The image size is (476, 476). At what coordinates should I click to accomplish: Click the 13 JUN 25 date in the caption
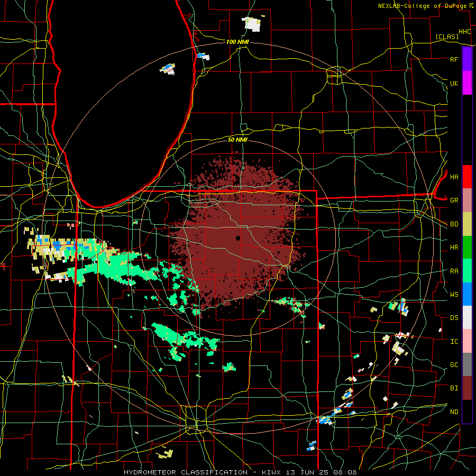pyautogui.click(x=309, y=472)
